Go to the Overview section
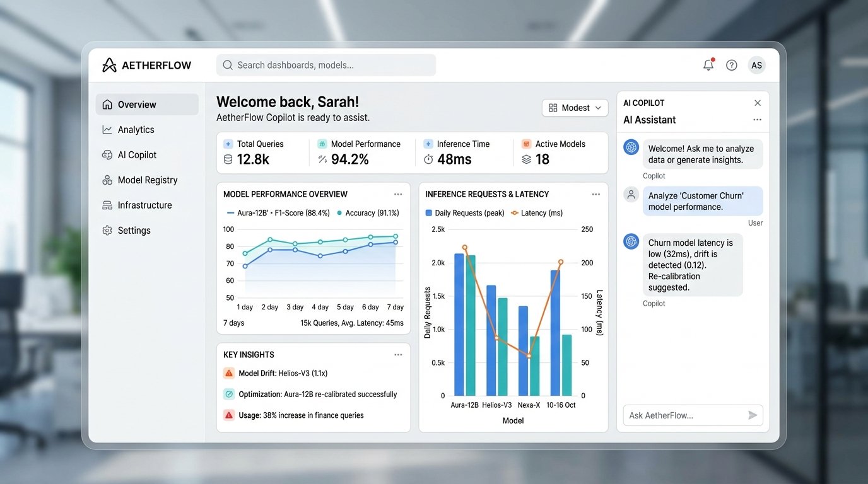The width and height of the screenshot is (868, 484). click(147, 105)
